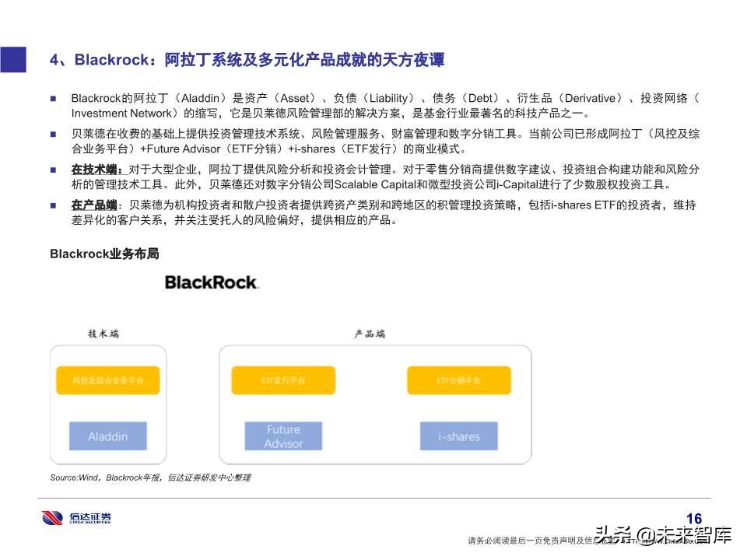Click the 风控及综合业务平台 yellow box
This screenshot has width=747, height=560.
click(108, 380)
